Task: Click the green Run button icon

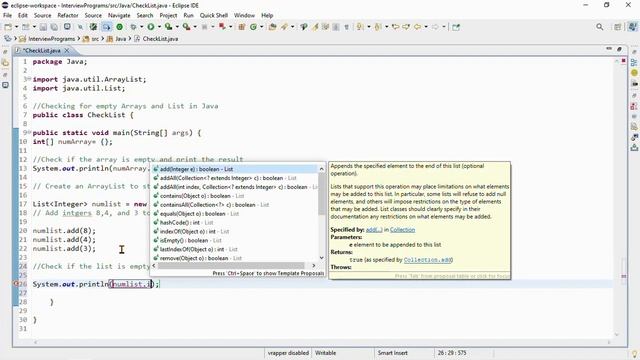Action: coord(151,27)
